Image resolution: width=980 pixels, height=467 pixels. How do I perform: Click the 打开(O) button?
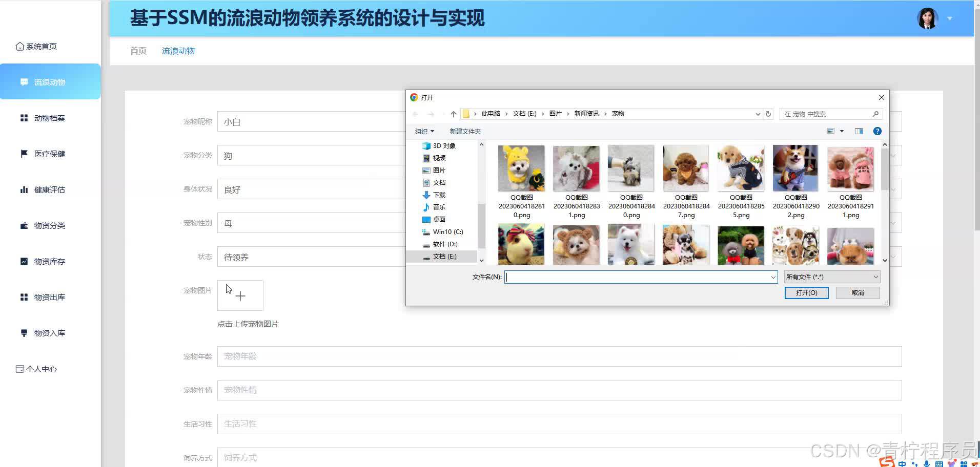[x=806, y=292]
